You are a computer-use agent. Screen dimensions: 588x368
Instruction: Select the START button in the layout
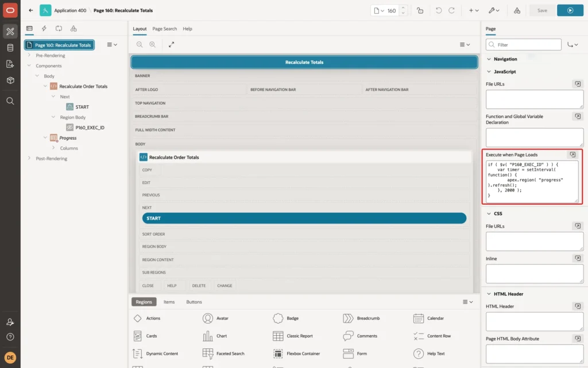[x=304, y=218]
